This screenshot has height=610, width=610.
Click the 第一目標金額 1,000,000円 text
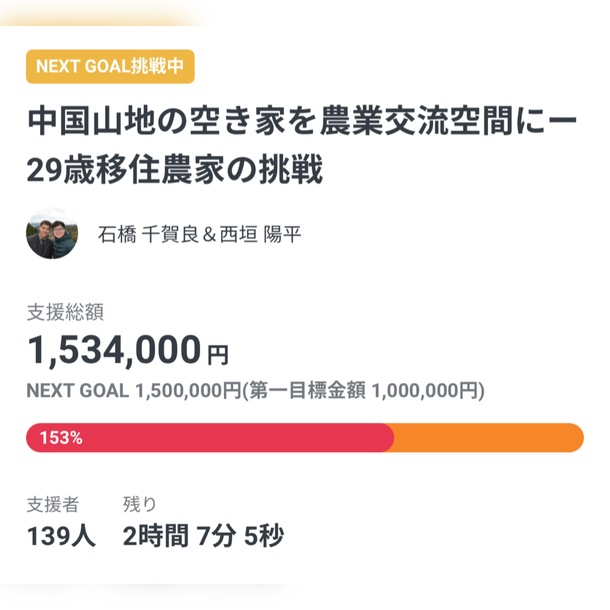[x=366, y=391]
